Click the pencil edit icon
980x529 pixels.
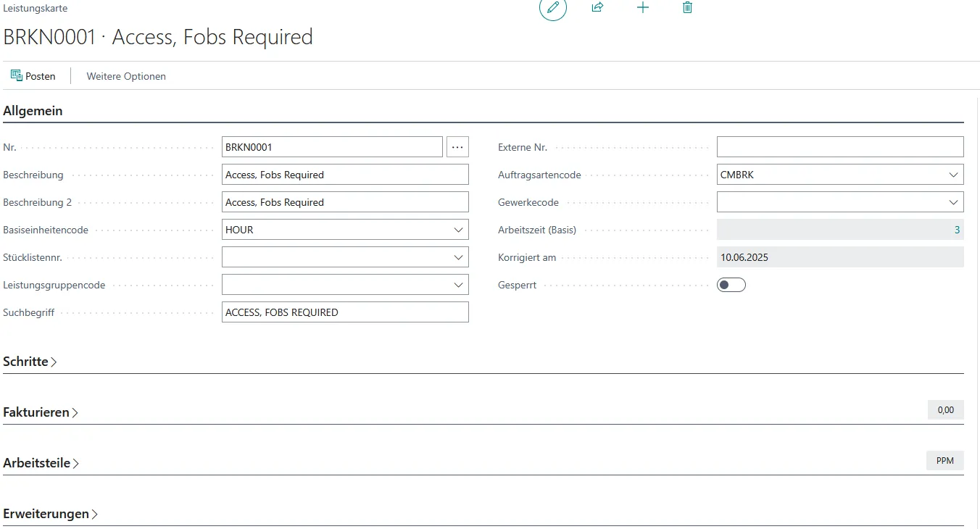pyautogui.click(x=553, y=7)
